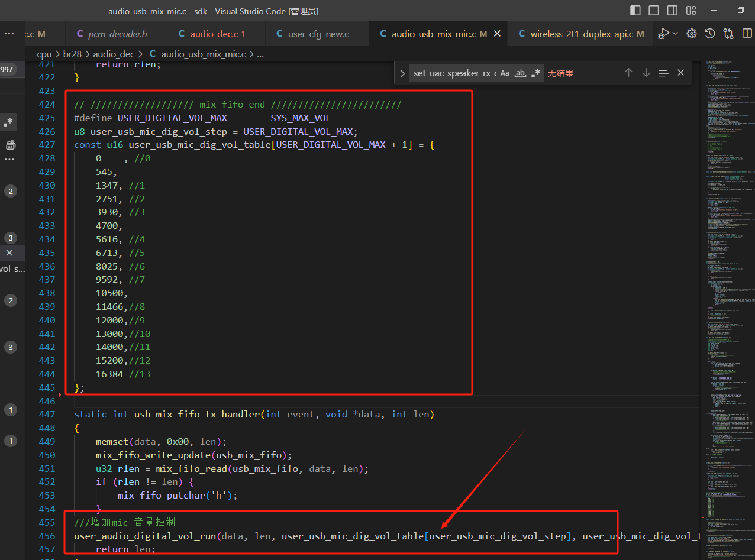Close the audio_usb_mix_mic.c tab

tap(498, 34)
